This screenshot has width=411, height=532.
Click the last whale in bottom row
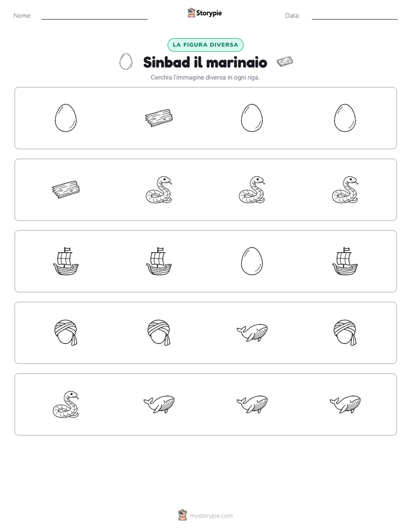pos(345,404)
